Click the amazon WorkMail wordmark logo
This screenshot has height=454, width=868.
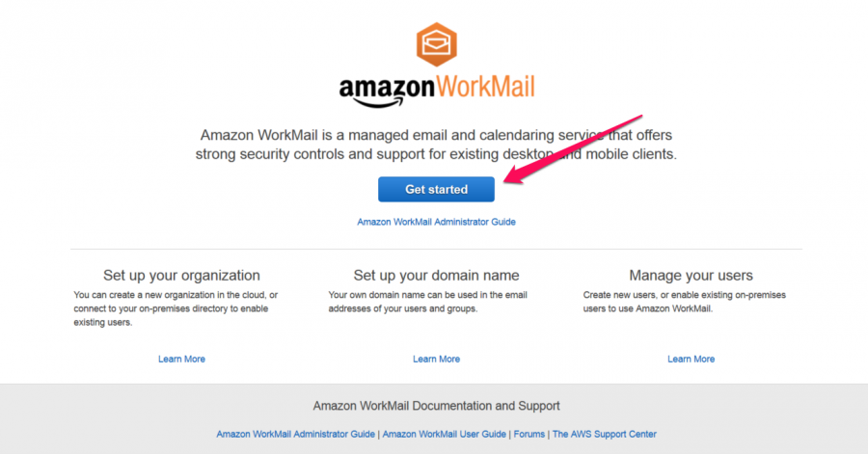[x=437, y=91]
